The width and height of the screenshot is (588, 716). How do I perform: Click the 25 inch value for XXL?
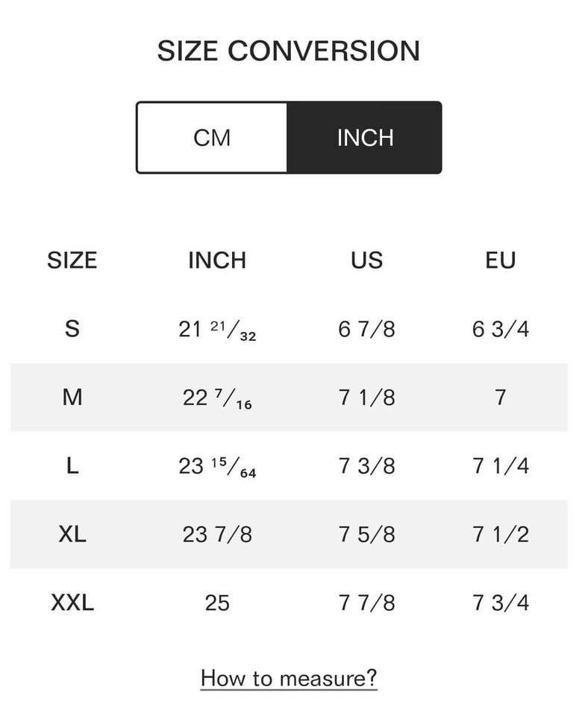[x=217, y=603]
